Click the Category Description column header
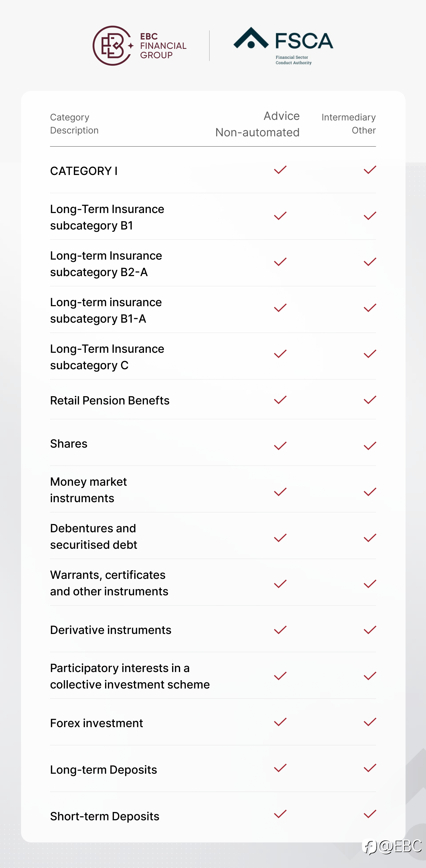This screenshot has height=868, width=426. click(x=74, y=124)
